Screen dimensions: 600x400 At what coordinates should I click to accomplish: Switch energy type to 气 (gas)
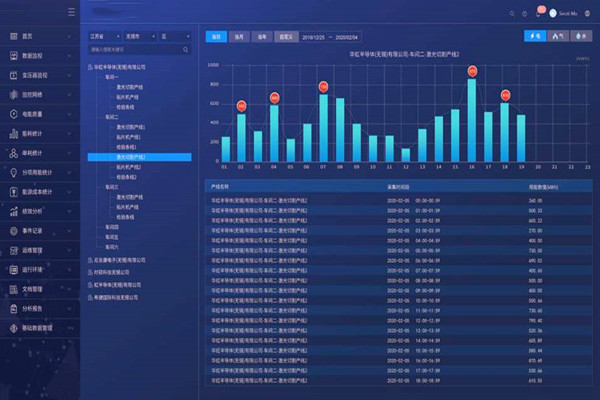coord(558,35)
